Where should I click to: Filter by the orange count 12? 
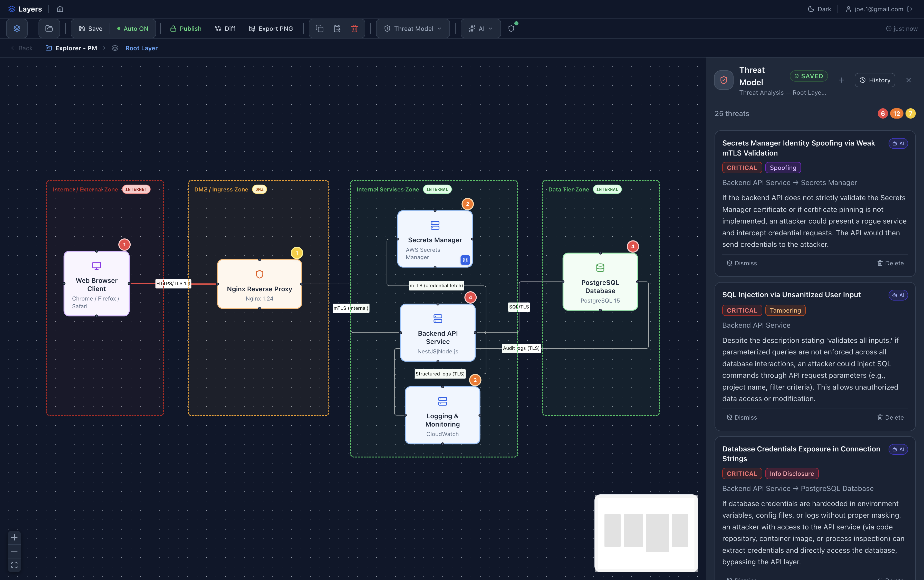tap(897, 113)
